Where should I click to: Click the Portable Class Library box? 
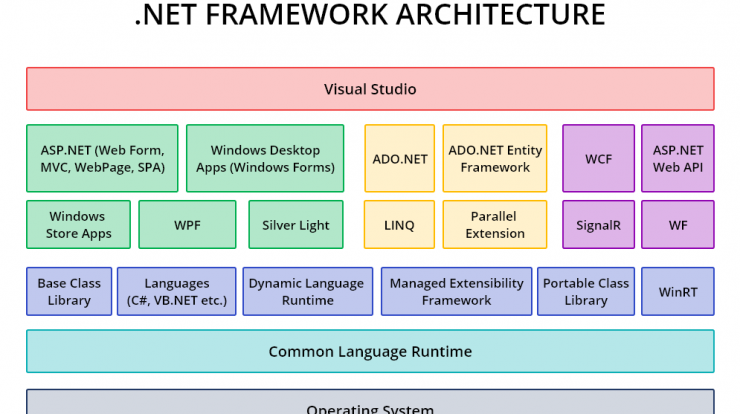(586, 291)
